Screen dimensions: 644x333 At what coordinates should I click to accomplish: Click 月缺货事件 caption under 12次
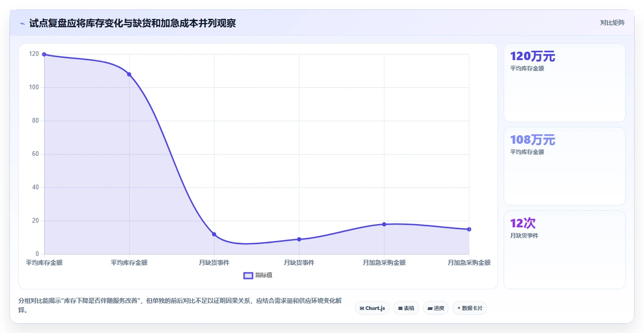tap(524, 236)
